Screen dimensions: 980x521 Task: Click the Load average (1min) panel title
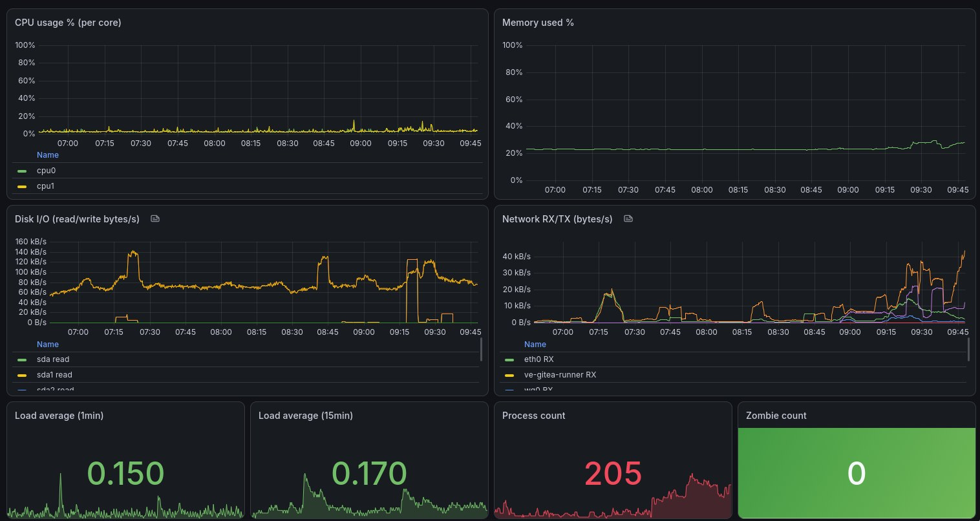point(59,416)
